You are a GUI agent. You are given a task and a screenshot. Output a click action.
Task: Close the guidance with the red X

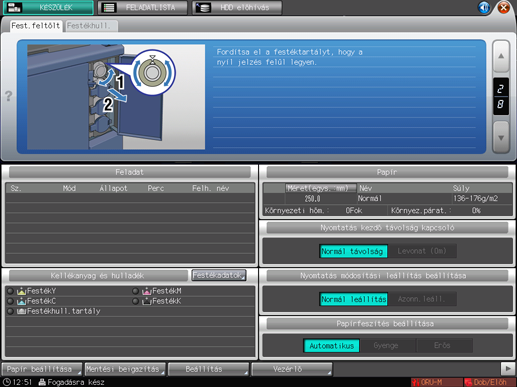coord(504,7)
